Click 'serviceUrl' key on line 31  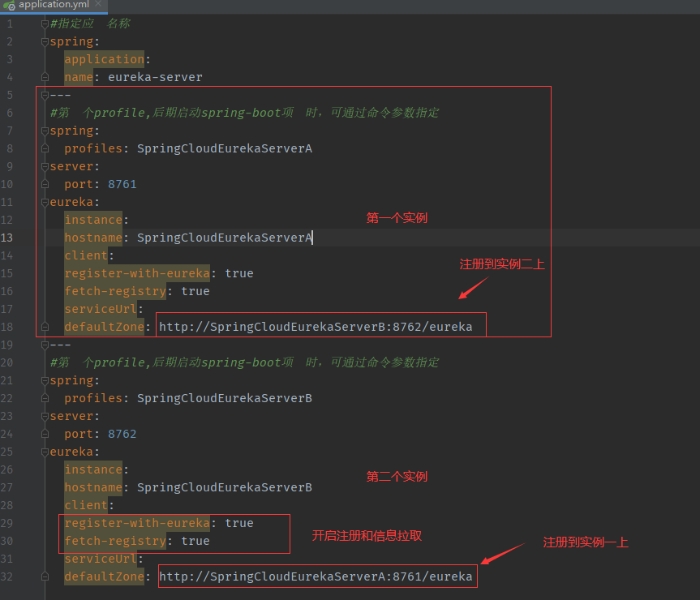point(101,559)
